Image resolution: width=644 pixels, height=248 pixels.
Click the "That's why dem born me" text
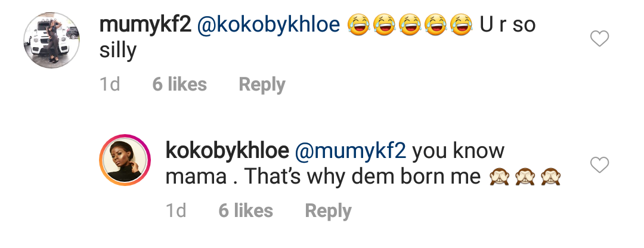363,177
